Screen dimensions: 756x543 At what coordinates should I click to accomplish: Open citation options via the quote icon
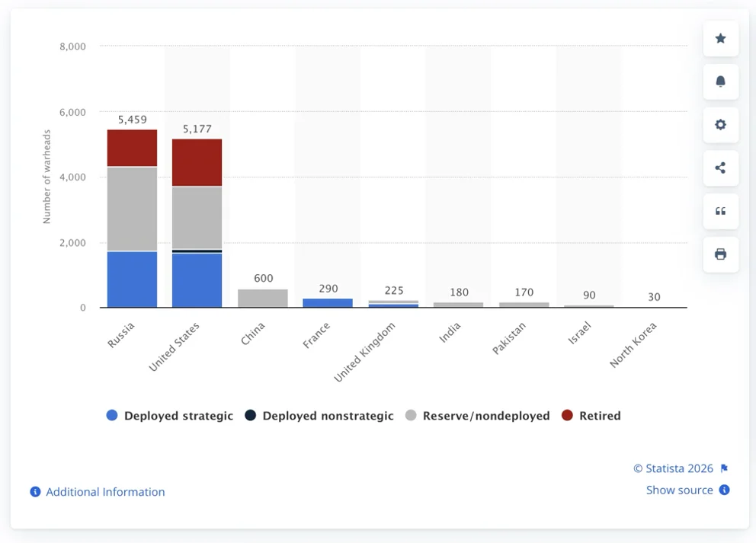(720, 212)
